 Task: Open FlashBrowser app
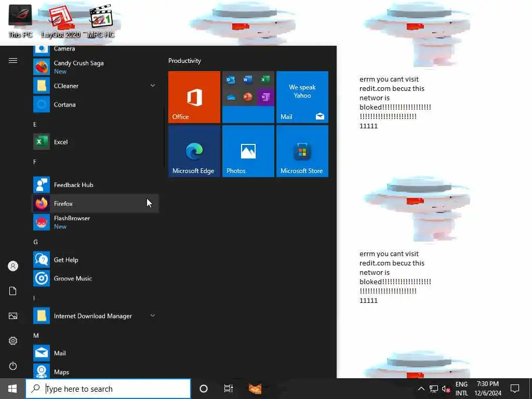[x=96, y=222]
